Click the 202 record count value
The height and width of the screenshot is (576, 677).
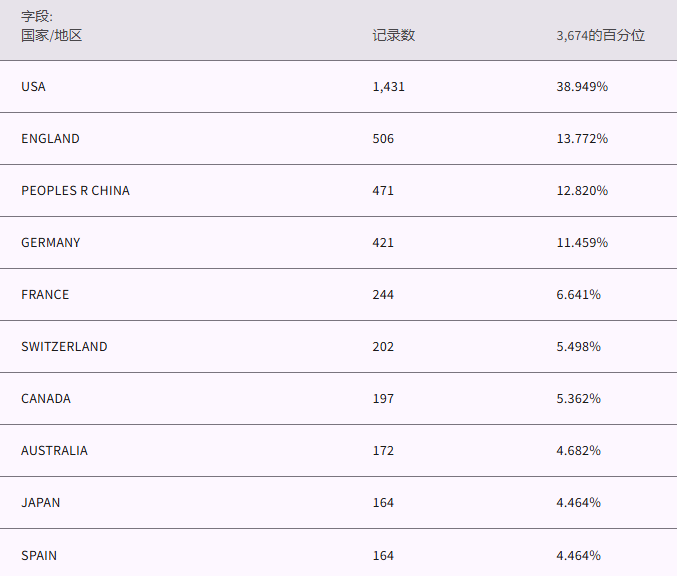click(383, 347)
